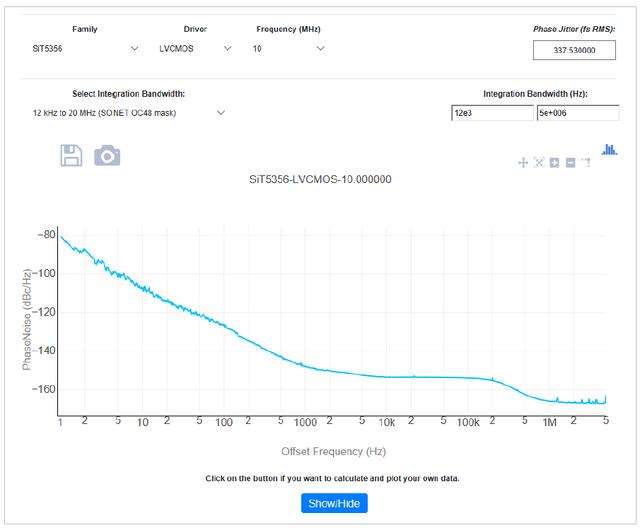Expand the Frequency (MHz) dropdown
640x530 pixels.
(x=289, y=48)
